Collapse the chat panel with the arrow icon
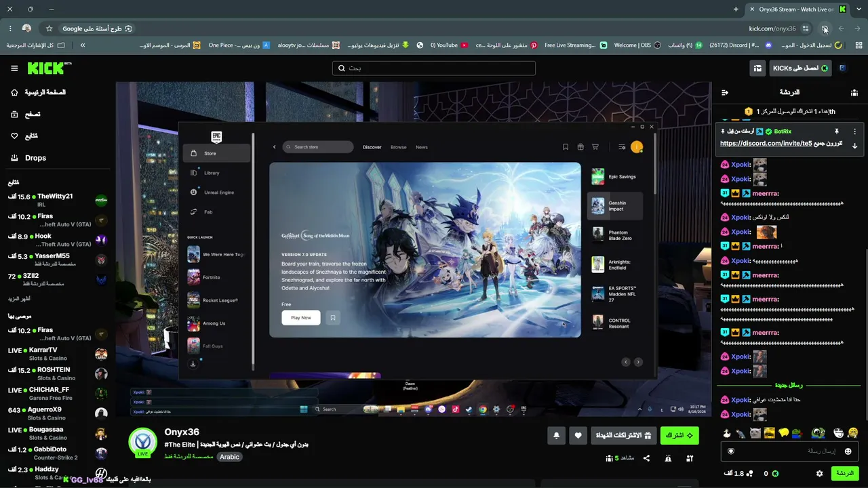 click(x=725, y=92)
